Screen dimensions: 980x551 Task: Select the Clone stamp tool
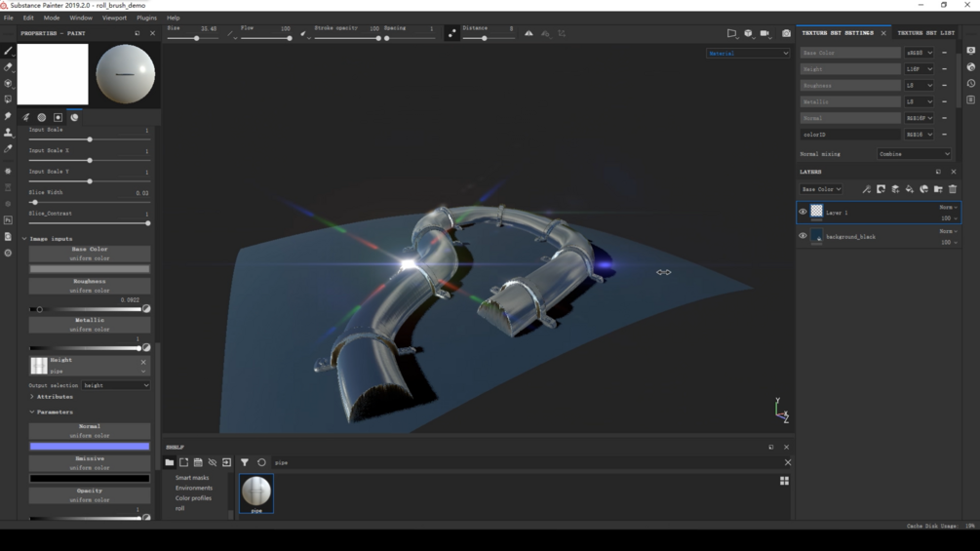(8, 132)
